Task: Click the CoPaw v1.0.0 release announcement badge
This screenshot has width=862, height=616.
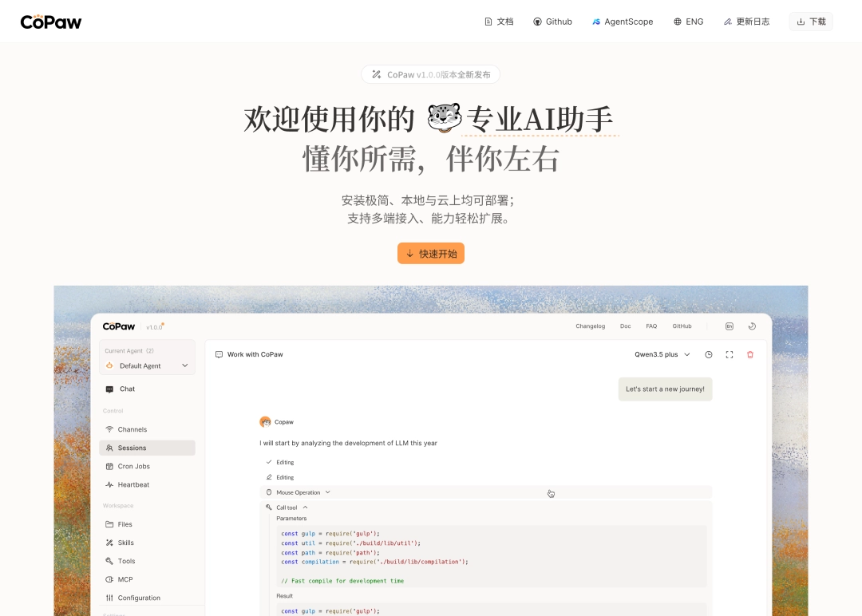Action: [x=431, y=74]
